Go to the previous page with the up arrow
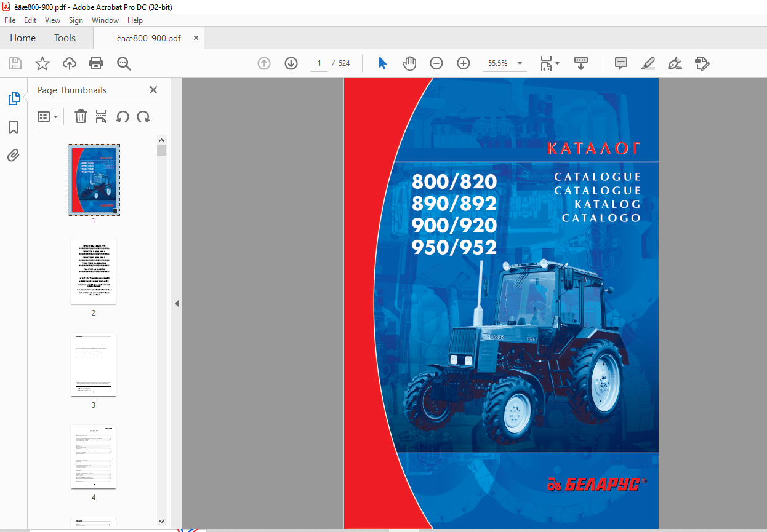The width and height of the screenshot is (767, 532). click(264, 63)
